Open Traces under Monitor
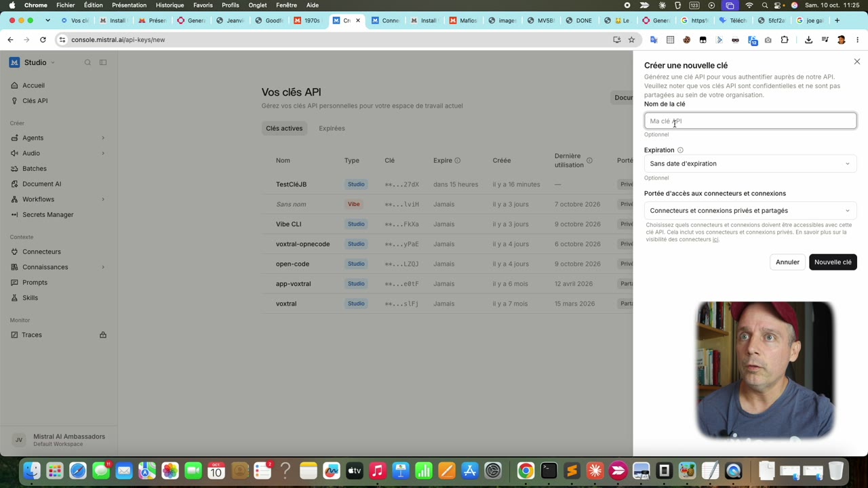Viewport: 868px width, 488px height. (x=32, y=335)
